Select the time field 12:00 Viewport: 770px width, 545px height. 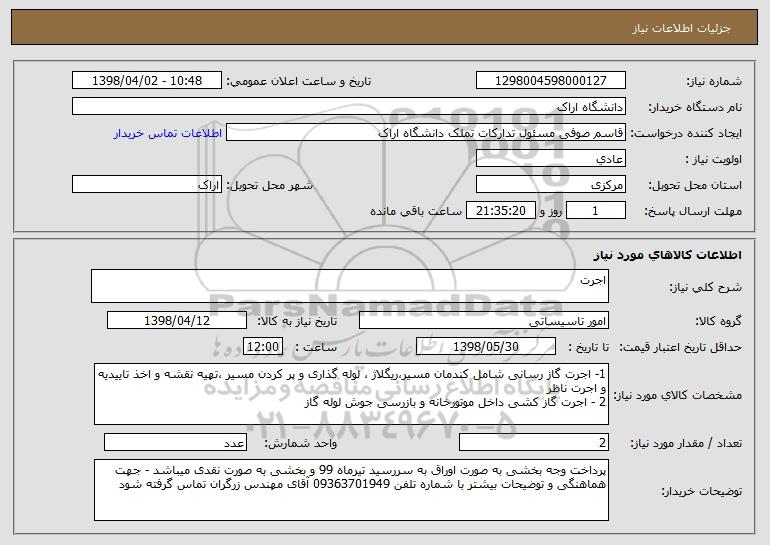pos(263,346)
